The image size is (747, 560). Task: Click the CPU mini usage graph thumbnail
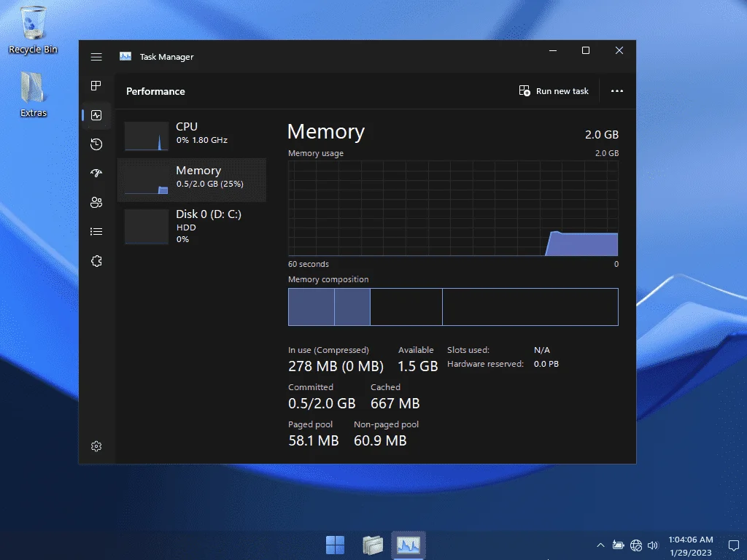click(x=146, y=136)
